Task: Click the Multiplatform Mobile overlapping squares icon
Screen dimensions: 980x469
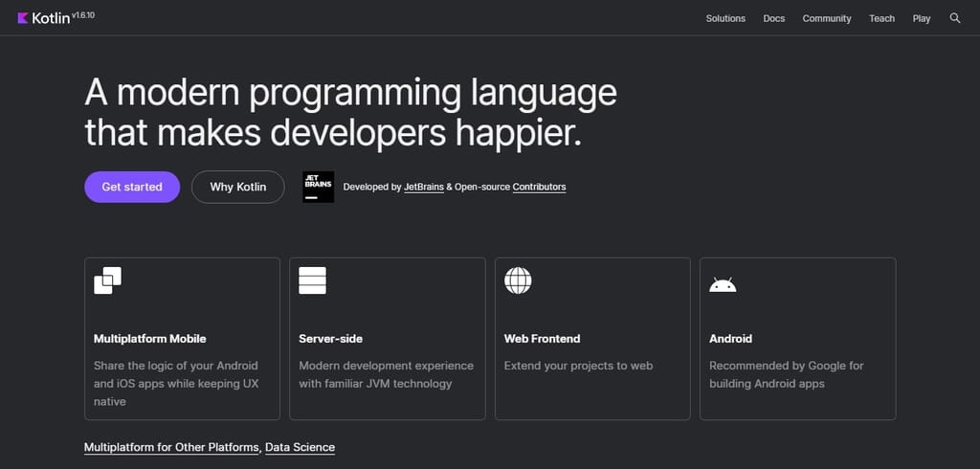Action: tap(107, 280)
